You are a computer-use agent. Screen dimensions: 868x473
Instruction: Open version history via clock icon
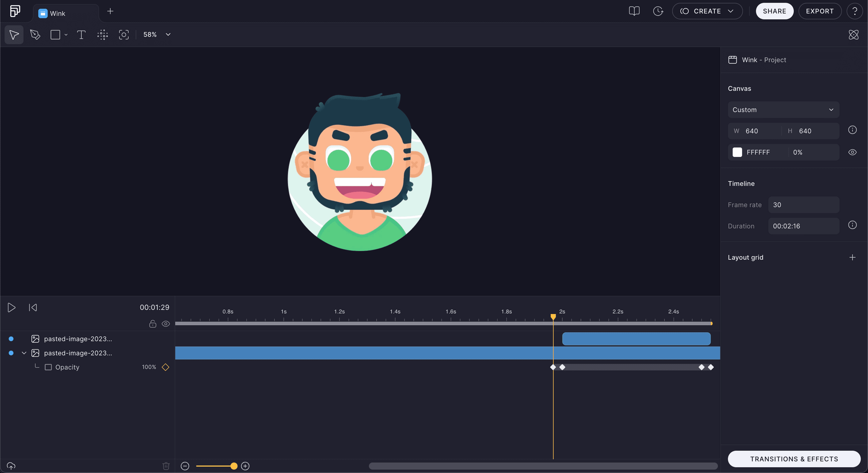tap(658, 11)
